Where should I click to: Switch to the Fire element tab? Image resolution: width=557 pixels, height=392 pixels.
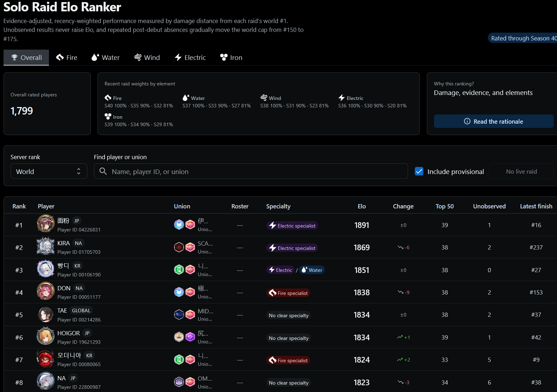point(67,57)
